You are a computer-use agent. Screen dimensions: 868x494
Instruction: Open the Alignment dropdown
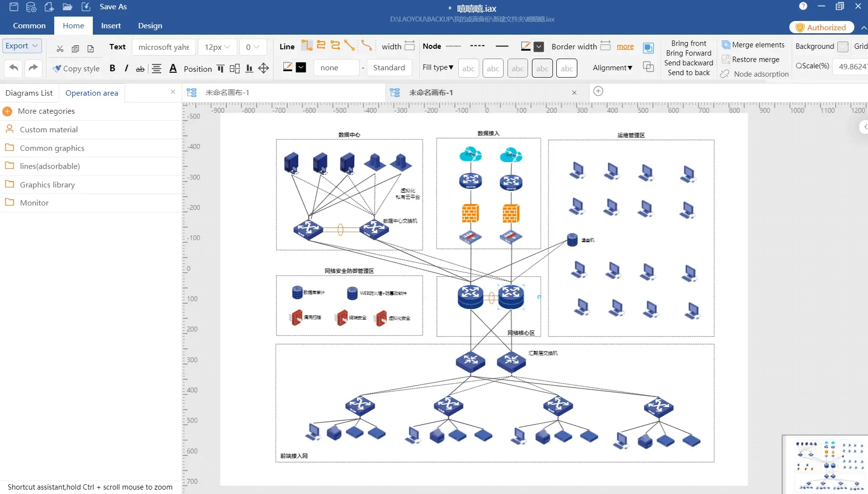(613, 68)
